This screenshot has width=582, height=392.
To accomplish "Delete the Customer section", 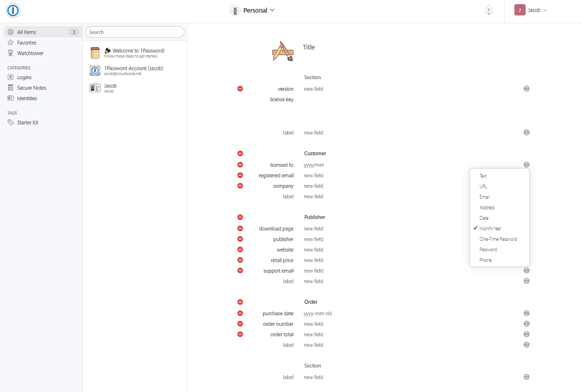I will (240, 154).
